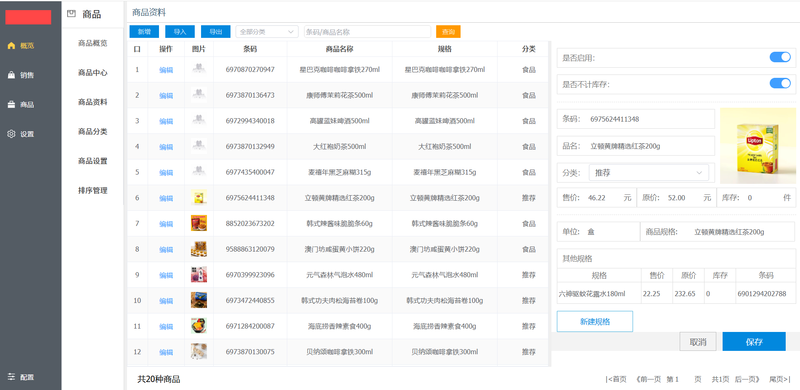Go to 排序管理 menu item
Viewport: 800px width, 390px height.
[x=93, y=190]
